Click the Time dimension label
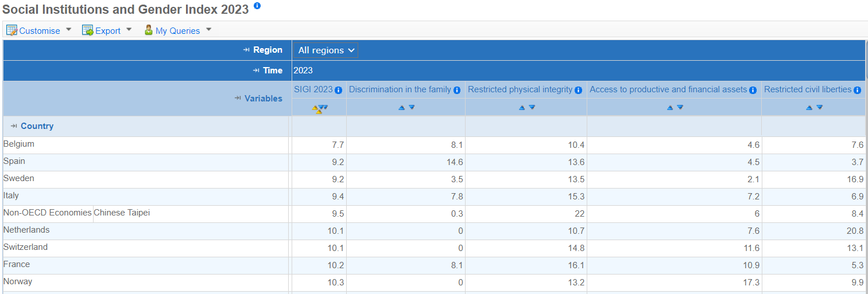The width and height of the screenshot is (868, 294). click(x=273, y=70)
